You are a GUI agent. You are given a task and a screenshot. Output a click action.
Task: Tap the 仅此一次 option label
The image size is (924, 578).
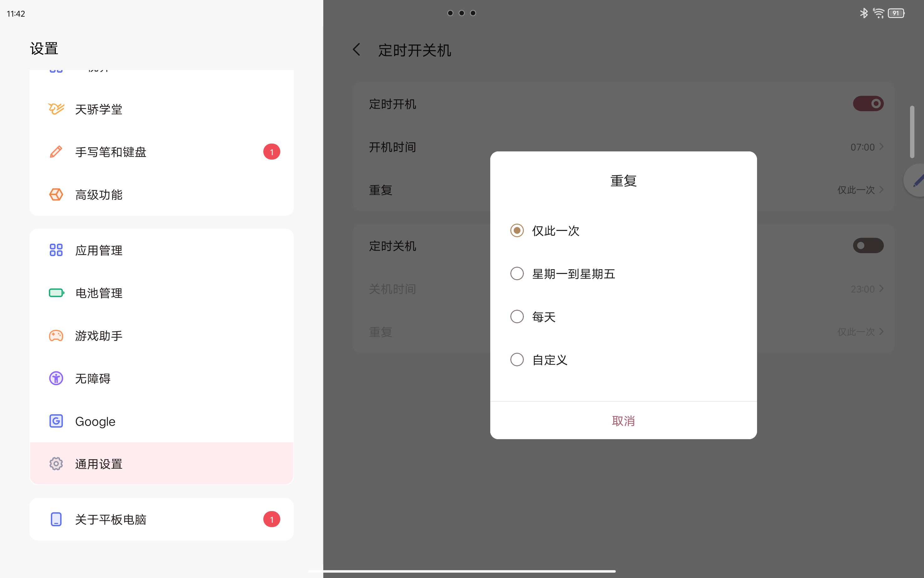click(x=556, y=231)
